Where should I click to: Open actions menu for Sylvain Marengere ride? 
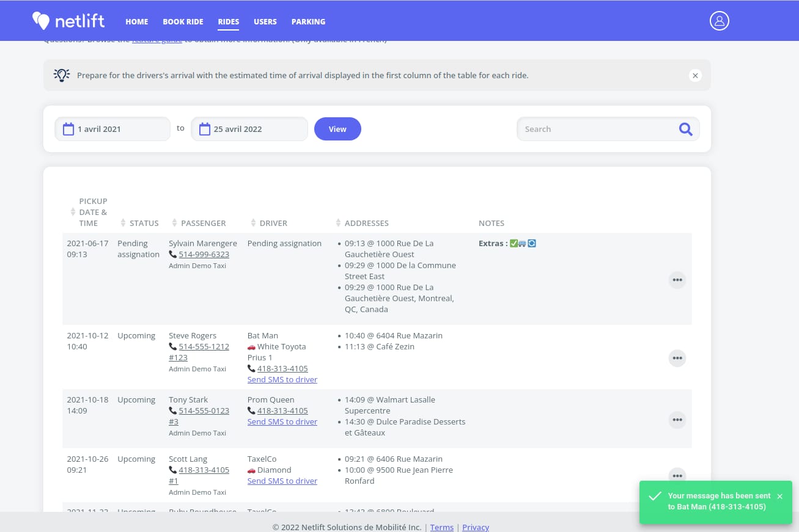coord(677,280)
